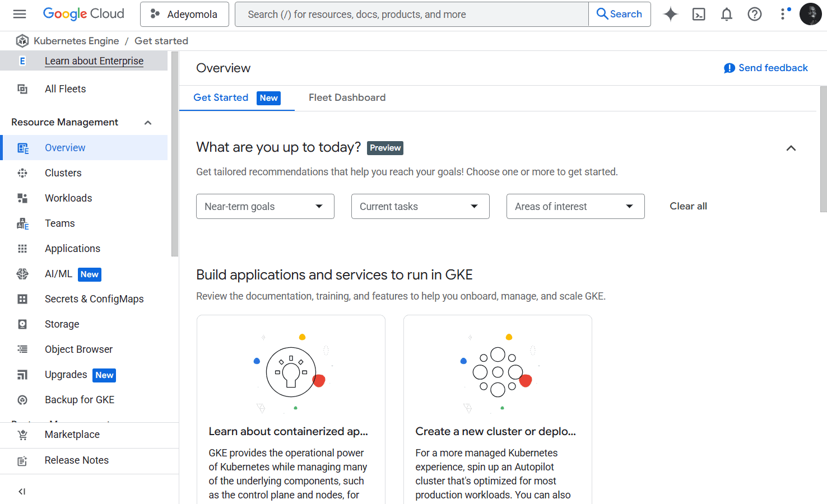Click Kubernetes Engine breadcrumb link
The width and height of the screenshot is (827, 504).
76,41
